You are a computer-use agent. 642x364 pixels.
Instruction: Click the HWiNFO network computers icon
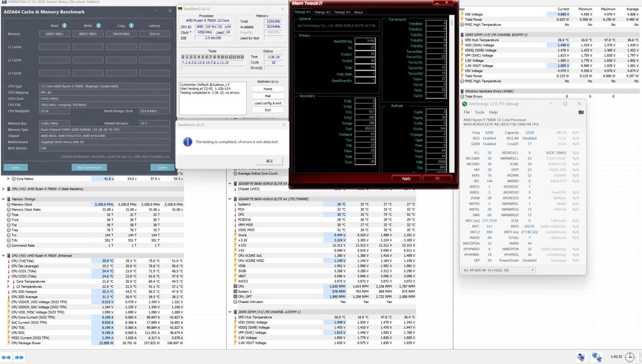tap(597, 357)
